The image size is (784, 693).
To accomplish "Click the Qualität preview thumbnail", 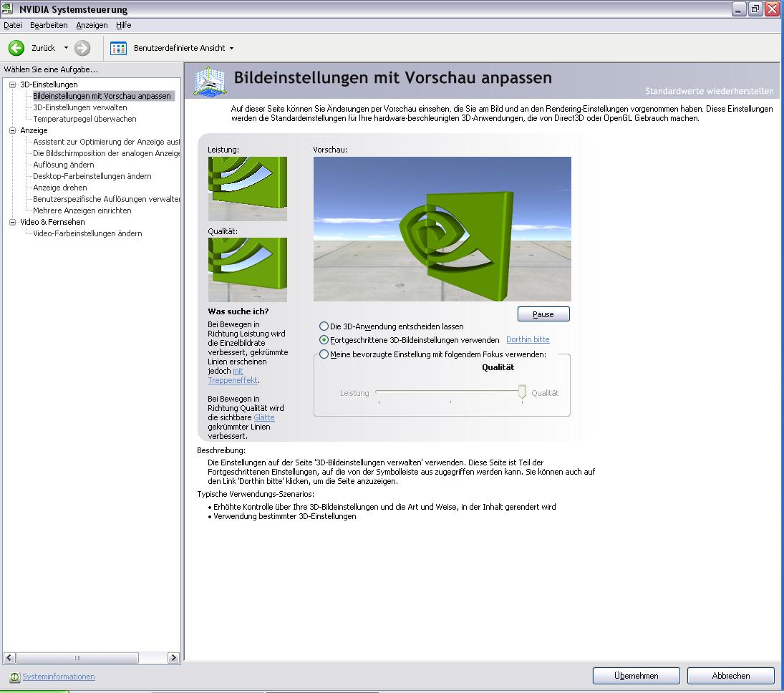I will point(248,270).
